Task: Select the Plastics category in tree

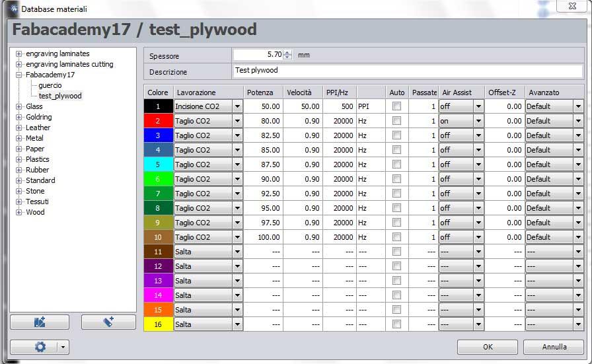Action: point(38,159)
